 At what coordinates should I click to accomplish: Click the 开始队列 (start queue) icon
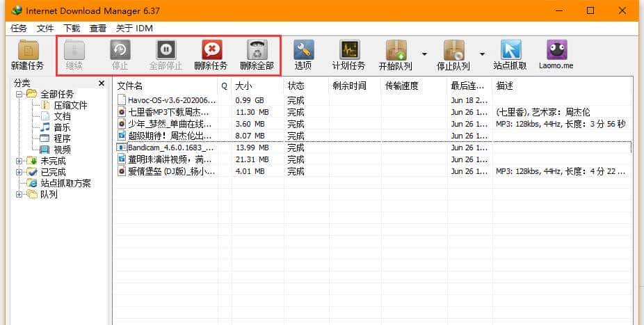396,50
